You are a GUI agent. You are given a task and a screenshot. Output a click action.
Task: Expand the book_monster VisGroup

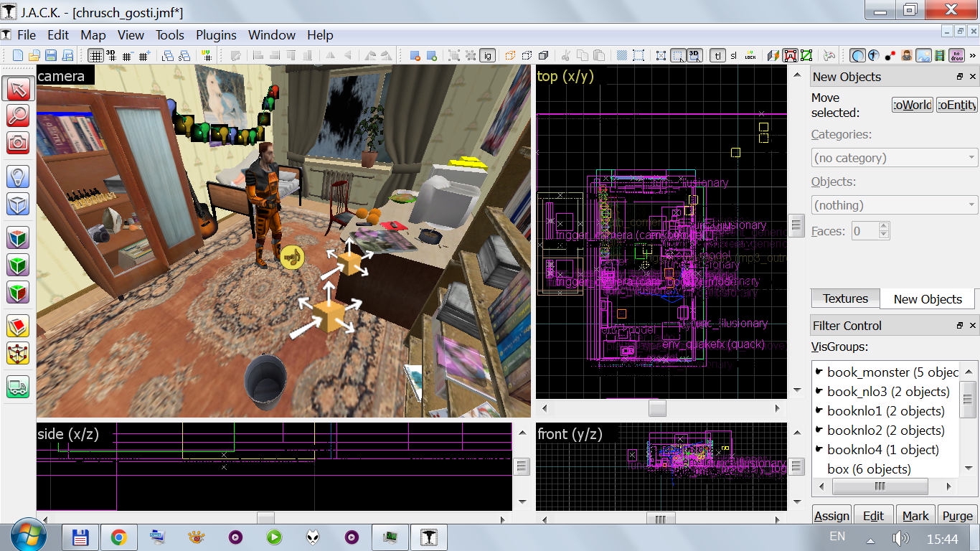pyautogui.click(x=819, y=372)
